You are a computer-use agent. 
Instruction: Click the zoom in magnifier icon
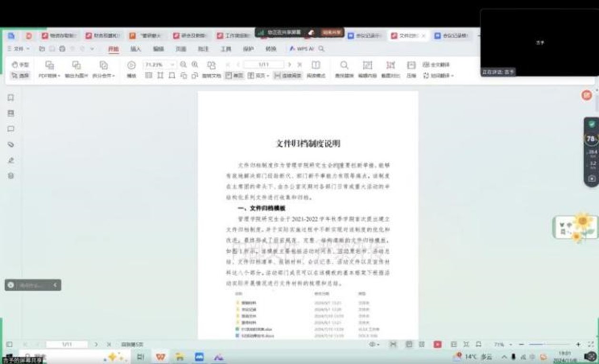pos(195,65)
